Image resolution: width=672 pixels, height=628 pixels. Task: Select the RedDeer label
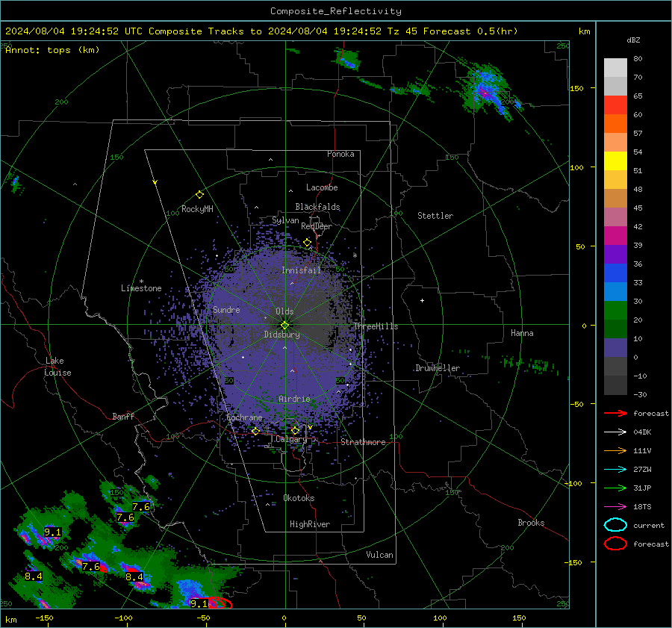click(317, 226)
